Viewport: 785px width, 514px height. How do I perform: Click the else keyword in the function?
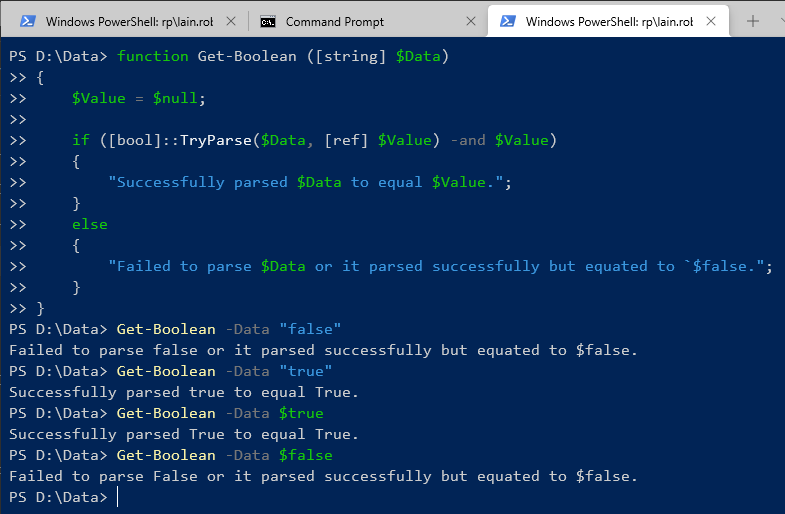point(90,224)
